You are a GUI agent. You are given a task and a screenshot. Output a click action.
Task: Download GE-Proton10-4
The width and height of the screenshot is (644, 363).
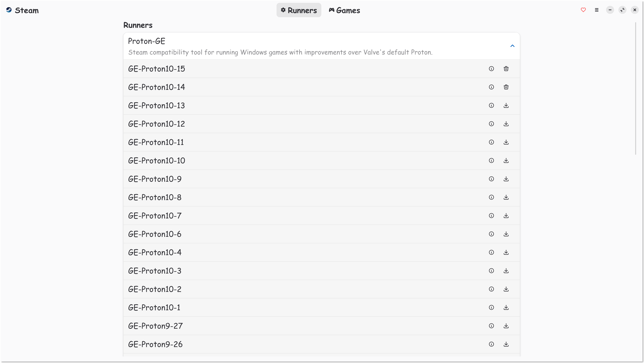(x=506, y=252)
